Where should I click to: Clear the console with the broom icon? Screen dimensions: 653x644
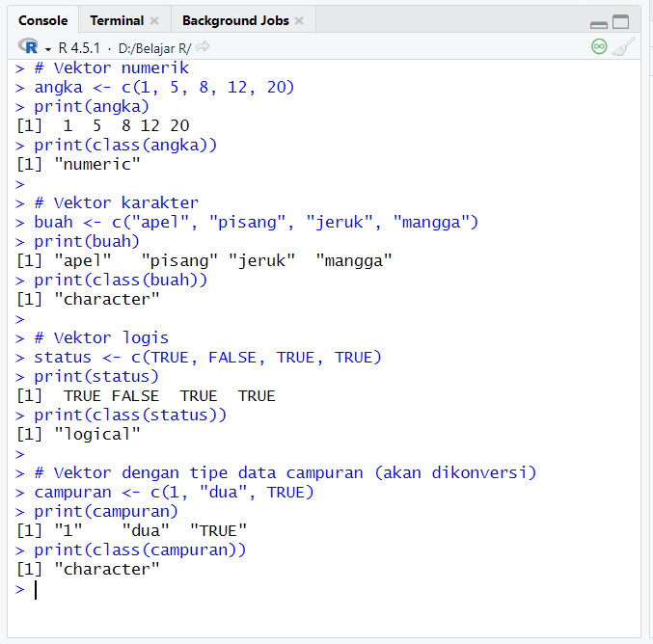(x=623, y=46)
